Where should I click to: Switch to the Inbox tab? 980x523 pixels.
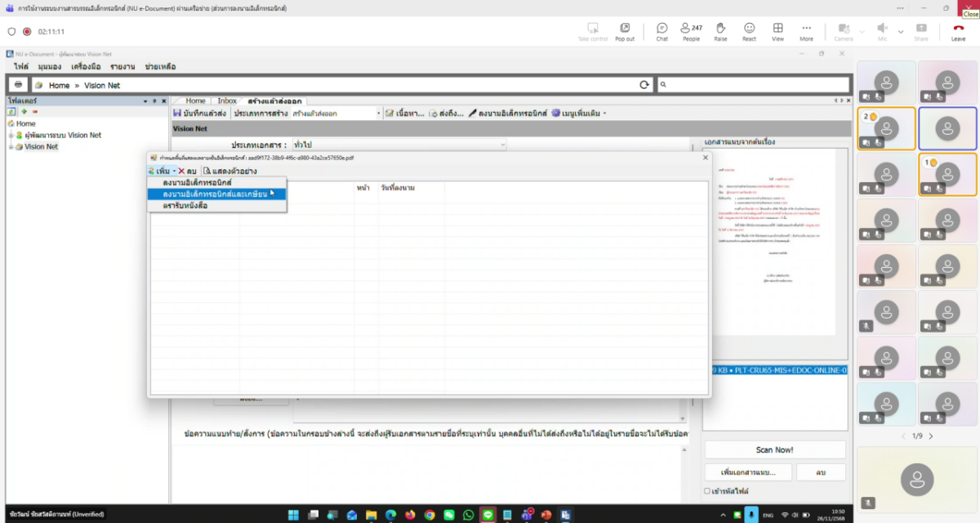[226, 101]
